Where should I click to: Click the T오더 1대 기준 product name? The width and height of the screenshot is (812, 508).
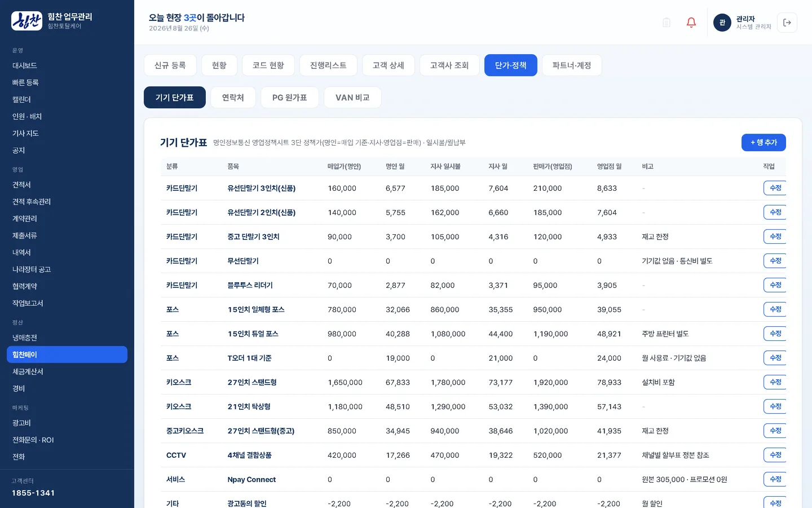(x=249, y=358)
